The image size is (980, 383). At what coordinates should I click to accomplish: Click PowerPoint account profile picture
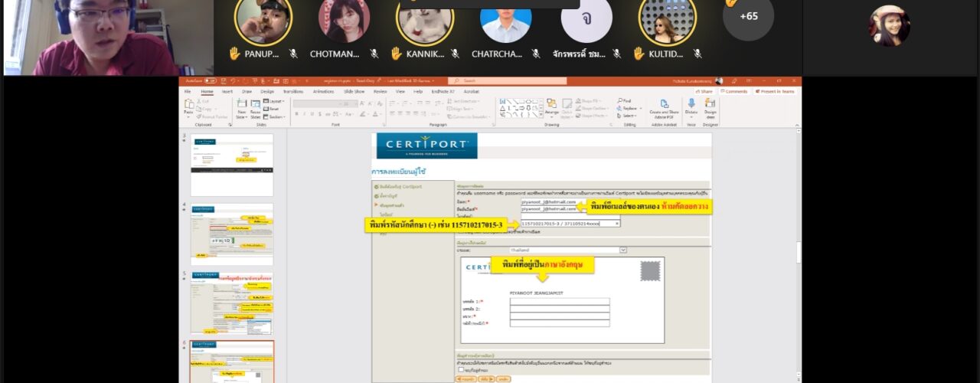tap(719, 80)
